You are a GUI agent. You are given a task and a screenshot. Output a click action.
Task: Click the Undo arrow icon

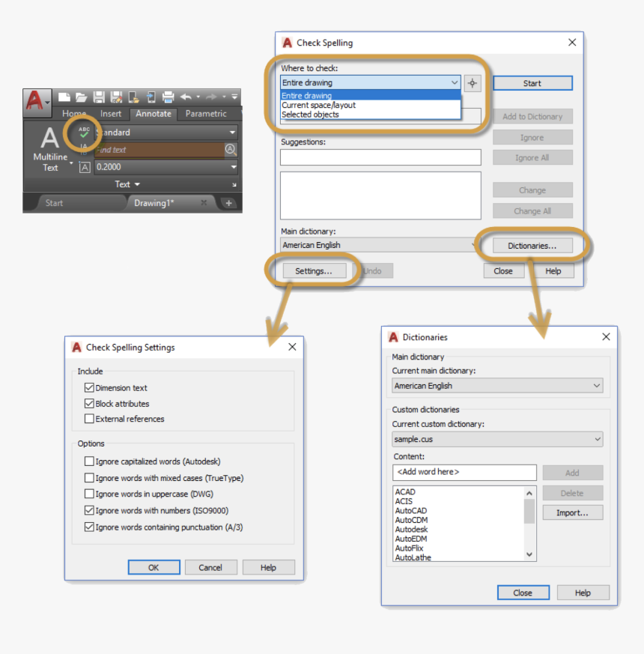(186, 97)
